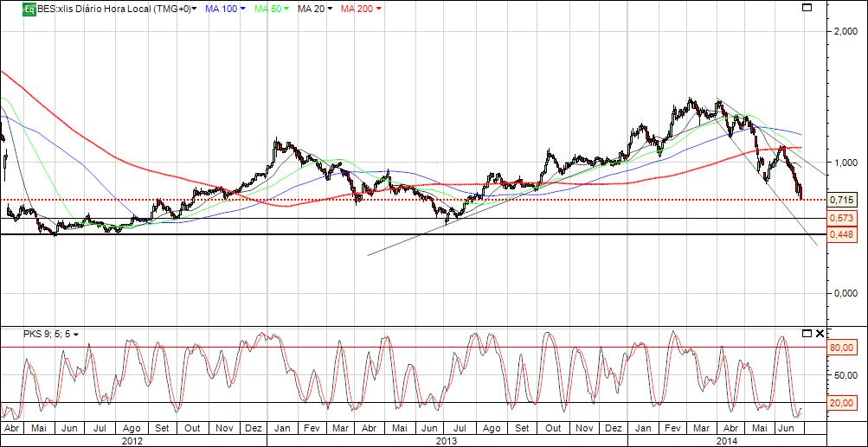The image size is (868, 447).
Task: Click the 0,000 price axis label
Action: (846, 293)
